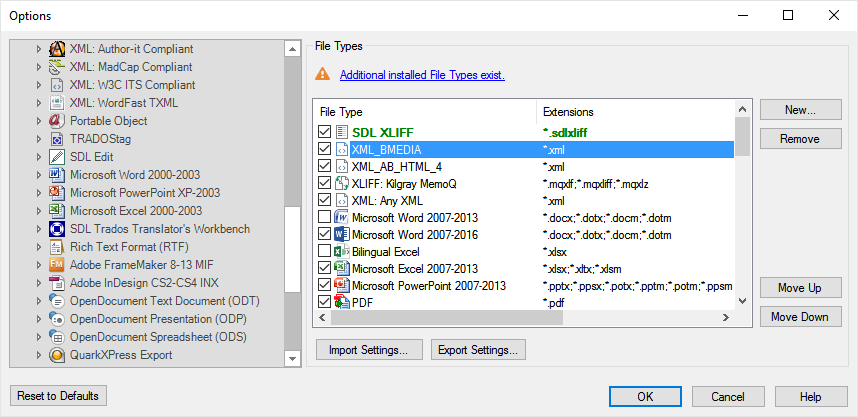Toggle the XML: Any XML checkbox
Screen dimensions: 858x417
tap(324, 201)
